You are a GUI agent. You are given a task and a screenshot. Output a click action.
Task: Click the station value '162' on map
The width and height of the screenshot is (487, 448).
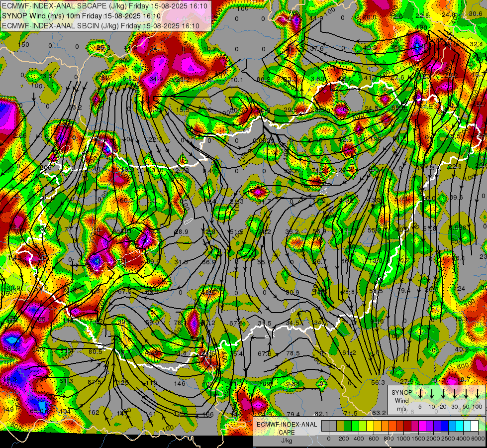[94, 412]
